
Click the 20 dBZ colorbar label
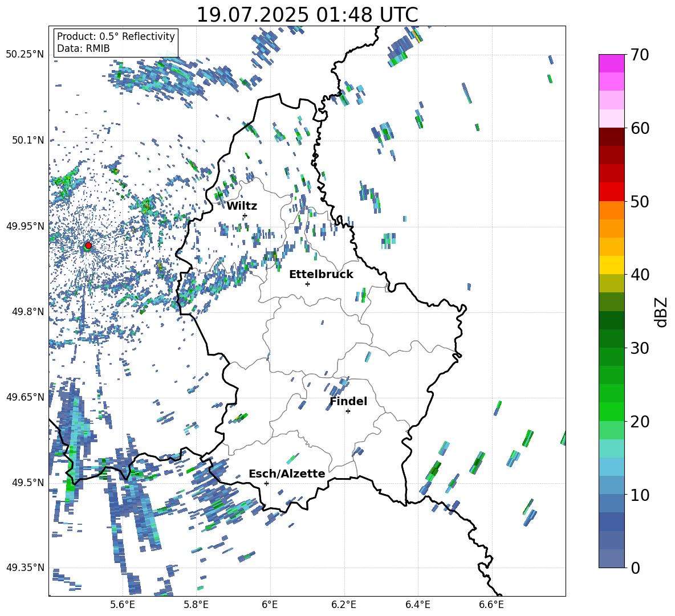(x=639, y=421)
